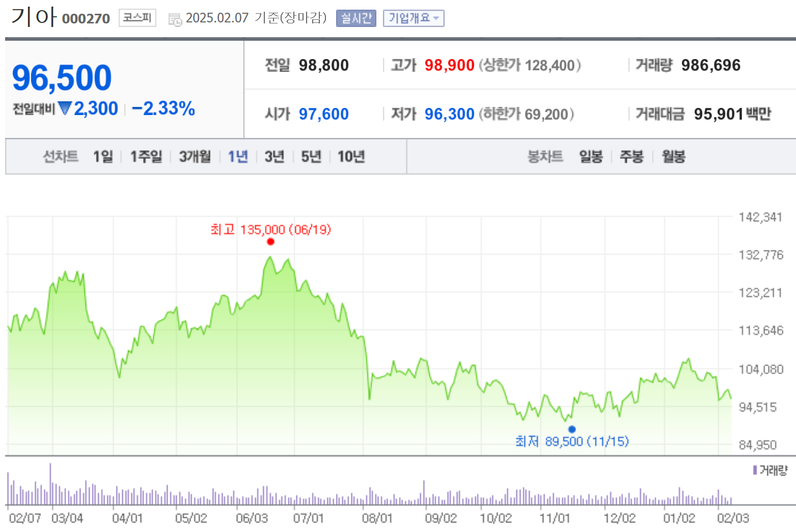The image size is (796, 532).
Task: Select the 10년 line chart tab
Action: (351, 156)
